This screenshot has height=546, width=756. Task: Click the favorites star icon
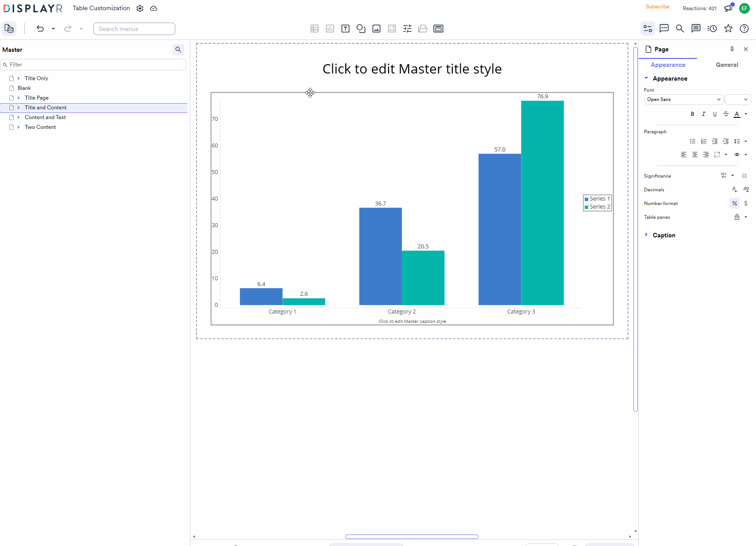(x=728, y=28)
